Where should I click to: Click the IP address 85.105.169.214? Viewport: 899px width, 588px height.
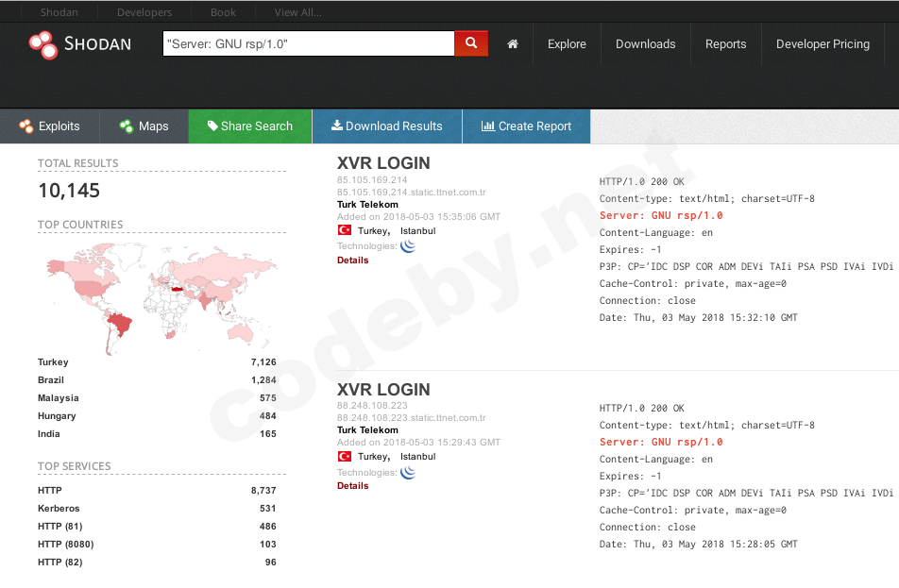tap(372, 180)
